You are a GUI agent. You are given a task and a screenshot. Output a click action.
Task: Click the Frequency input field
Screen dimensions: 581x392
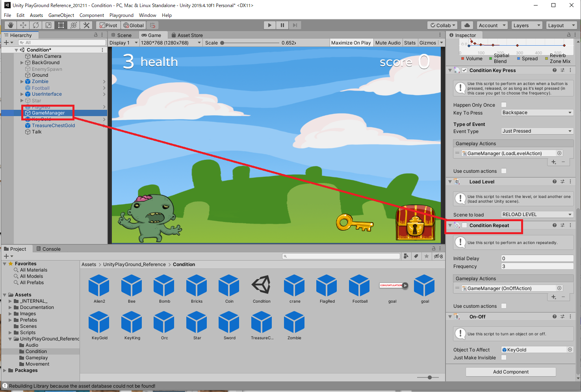pos(537,266)
